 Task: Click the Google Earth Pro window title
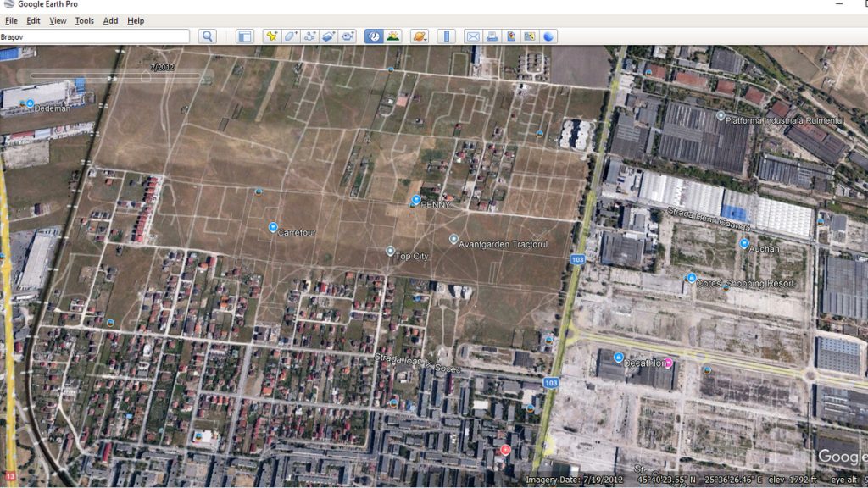pyautogui.click(x=47, y=4)
